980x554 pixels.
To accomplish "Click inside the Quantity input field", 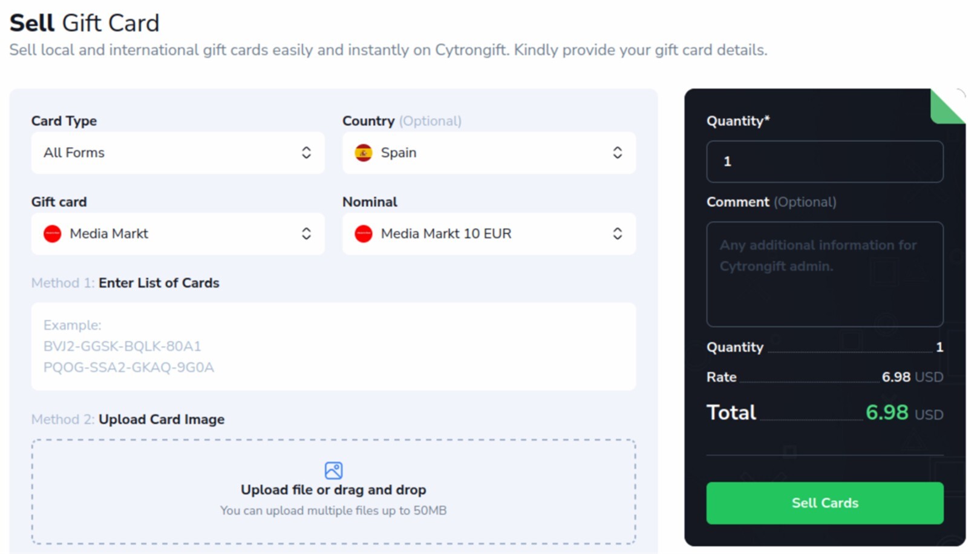I will (824, 161).
